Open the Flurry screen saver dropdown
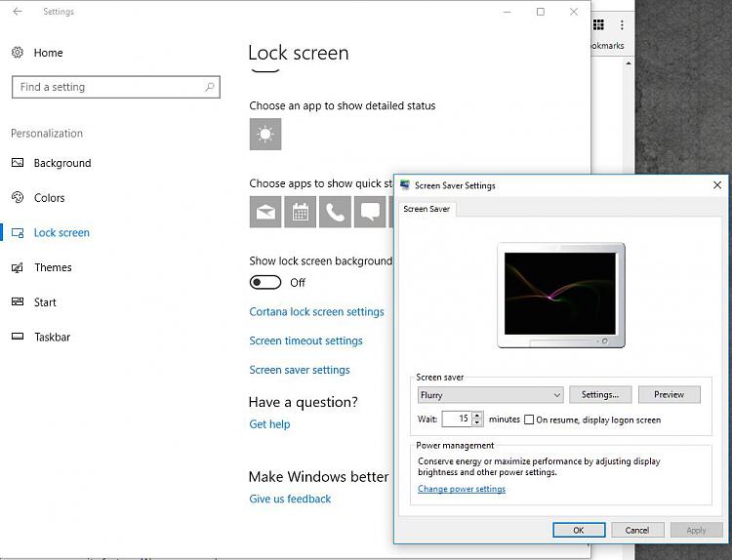 tap(490, 395)
